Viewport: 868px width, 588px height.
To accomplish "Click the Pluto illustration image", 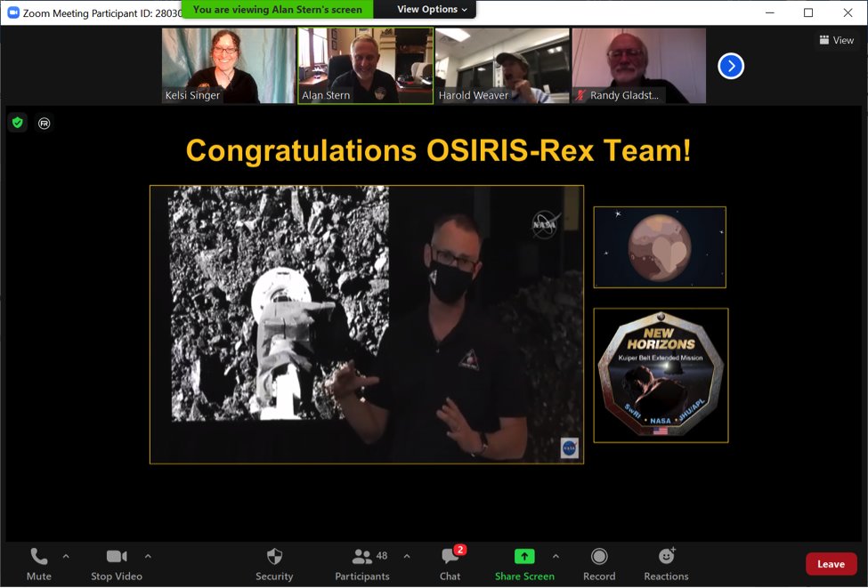I will tap(660, 247).
